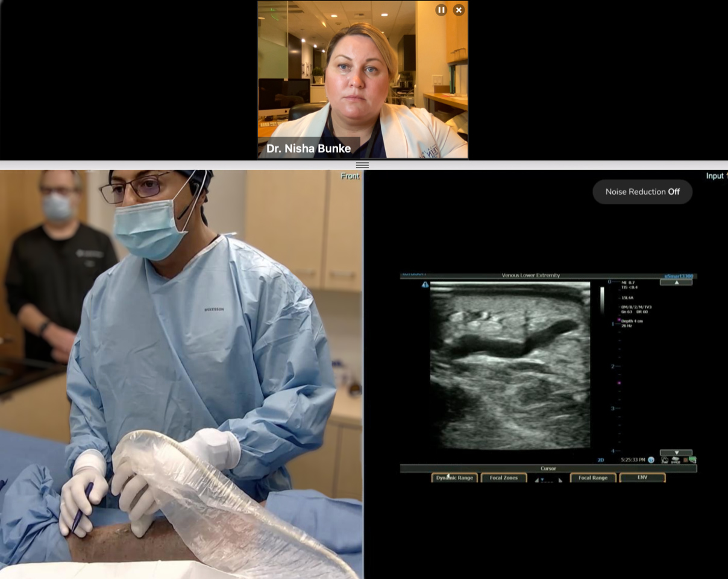Click the Venous Lower Extremity title text
The width and height of the screenshot is (728, 579).
pyautogui.click(x=530, y=276)
